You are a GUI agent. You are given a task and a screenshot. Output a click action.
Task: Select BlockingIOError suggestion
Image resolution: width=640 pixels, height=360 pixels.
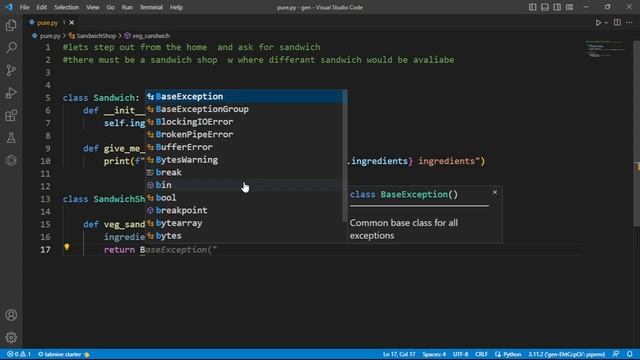[x=244, y=122]
